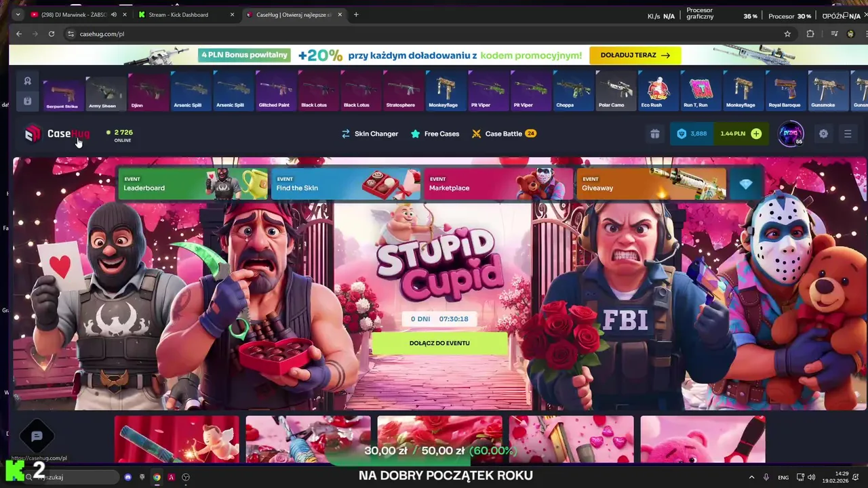Image resolution: width=868 pixels, height=488 pixels.
Task: Select the Djinn drop in live feed
Action: point(148,92)
